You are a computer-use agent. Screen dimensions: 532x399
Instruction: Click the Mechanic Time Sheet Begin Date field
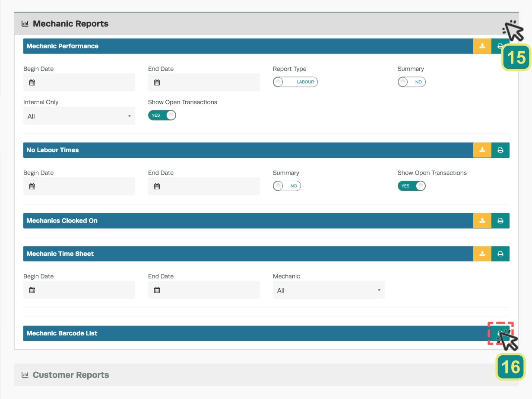pyautogui.click(x=79, y=290)
